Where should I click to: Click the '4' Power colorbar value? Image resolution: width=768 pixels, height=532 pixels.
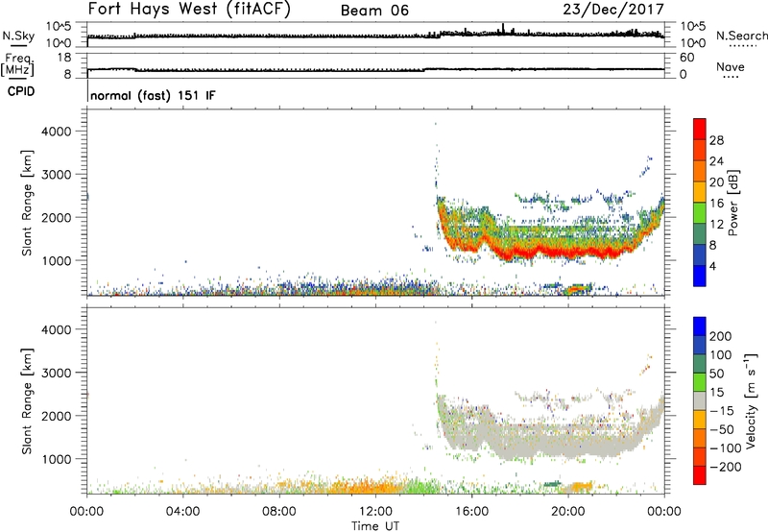click(712, 266)
